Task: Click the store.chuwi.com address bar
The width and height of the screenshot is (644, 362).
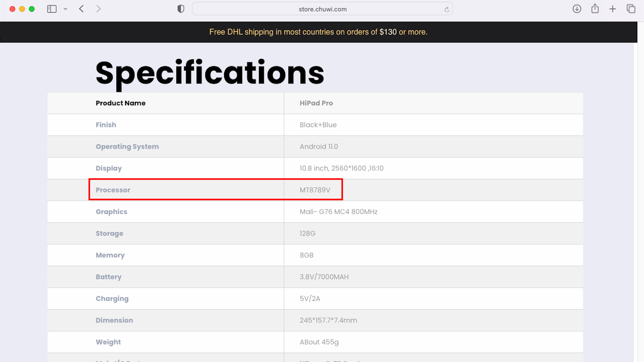Action: tap(322, 9)
